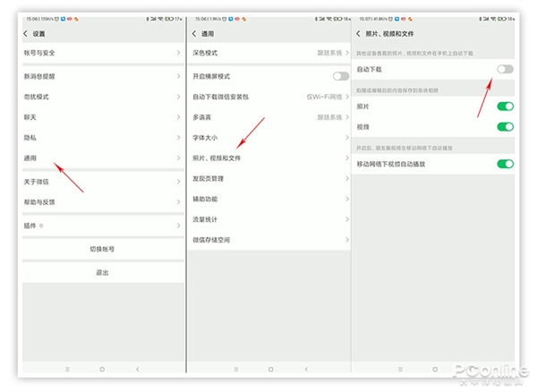This screenshot has height=392, width=537.
Task: Open 自动下载微信安装包 Wi-Fi option
Action: pos(268,97)
